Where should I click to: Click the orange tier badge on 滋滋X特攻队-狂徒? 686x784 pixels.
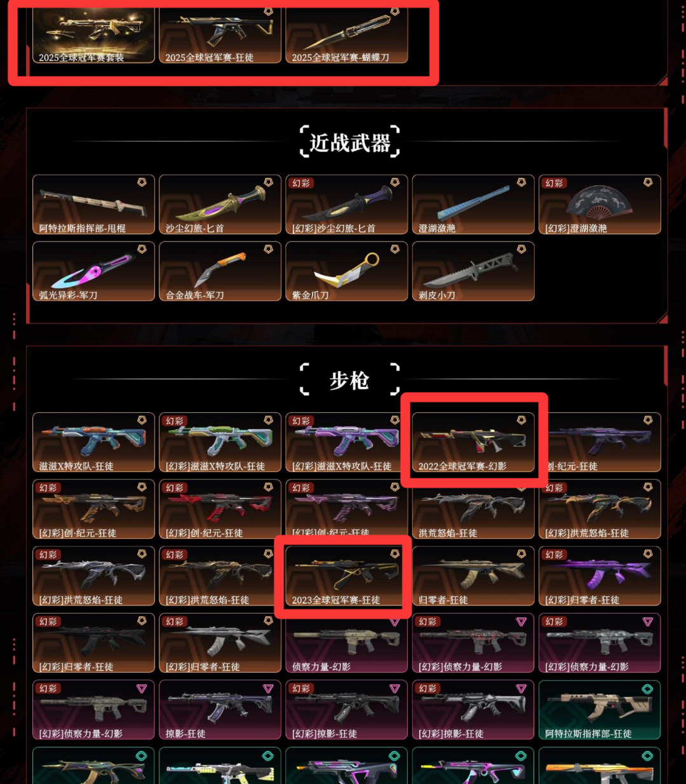[x=142, y=420]
